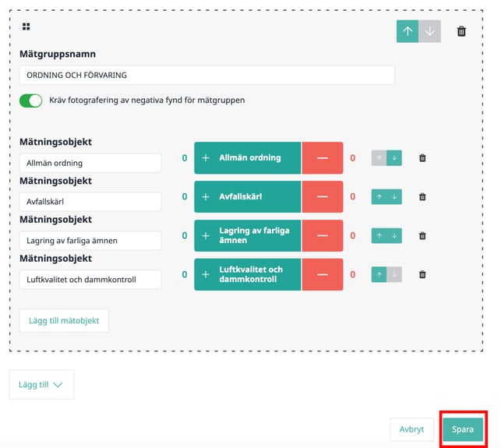501x448 pixels.
Task: Open the Lägg till dropdown
Action: [x=41, y=385]
